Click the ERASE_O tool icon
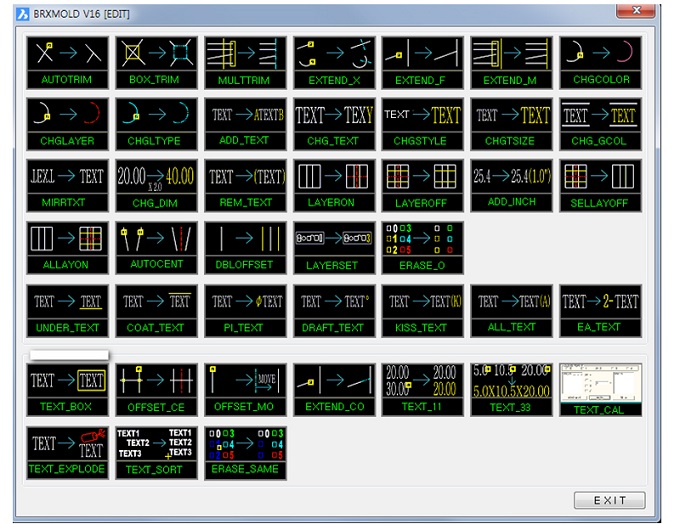Screen dimensions: 680x524 (423, 247)
